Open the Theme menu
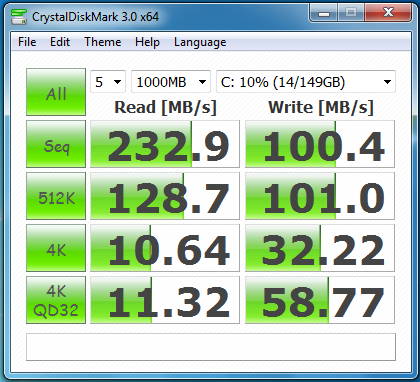This screenshot has width=420, height=382. click(x=103, y=42)
